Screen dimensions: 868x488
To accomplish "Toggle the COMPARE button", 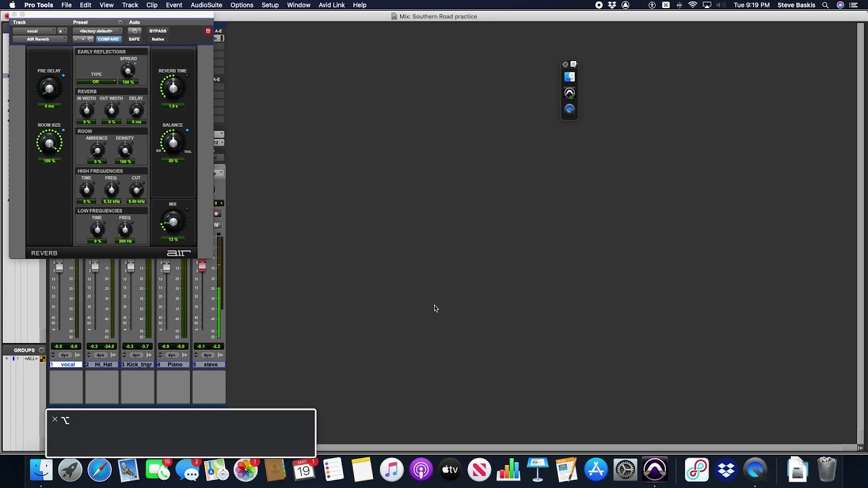I will coord(108,39).
